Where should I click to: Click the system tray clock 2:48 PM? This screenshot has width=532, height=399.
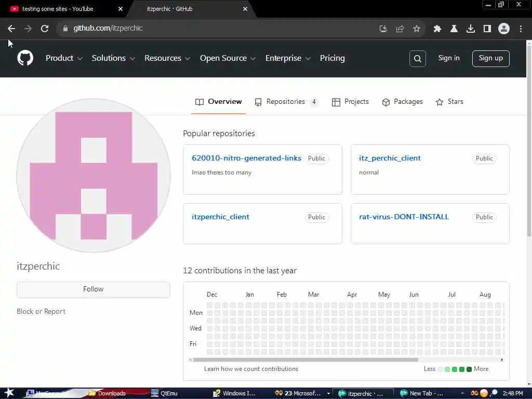513,394
